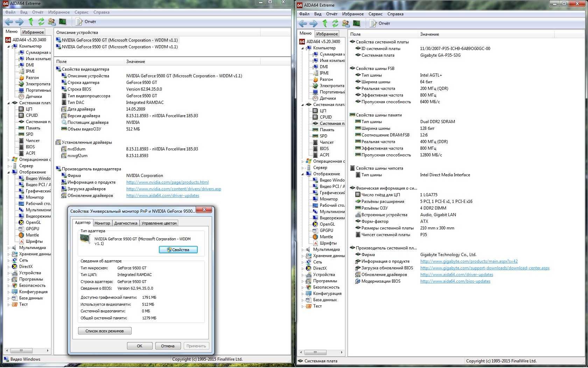Open monitor diagnostics icon in left AIDA64 toolbar
Viewport: 588px width, 368px height.
tap(63, 22)
